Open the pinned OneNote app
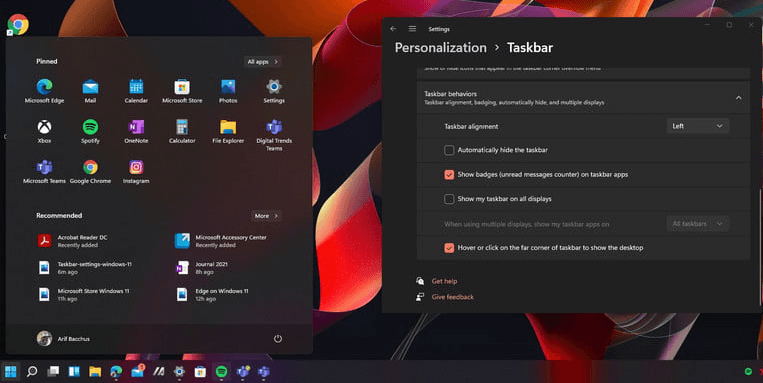This screenshot has height=383, width=763. [136, 132]
